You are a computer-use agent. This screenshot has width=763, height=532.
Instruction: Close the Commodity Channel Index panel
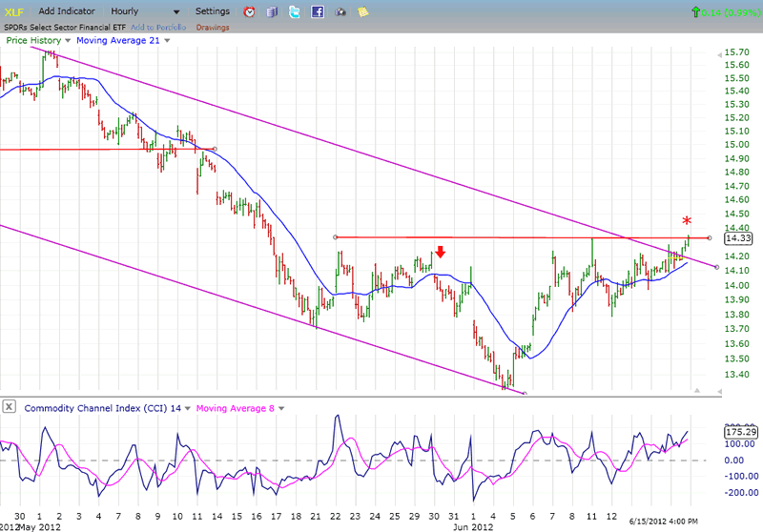[x=9, y=407]
